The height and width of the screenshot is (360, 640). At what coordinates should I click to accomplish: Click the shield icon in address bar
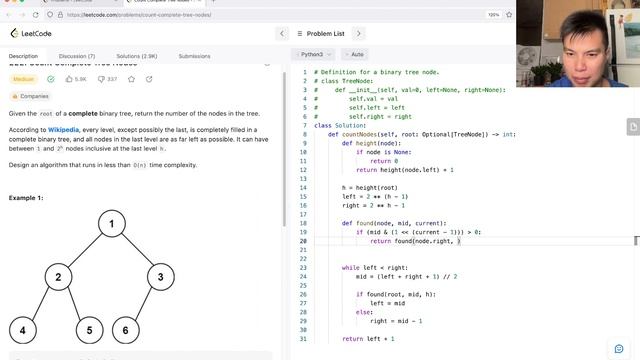coord(50,15)
